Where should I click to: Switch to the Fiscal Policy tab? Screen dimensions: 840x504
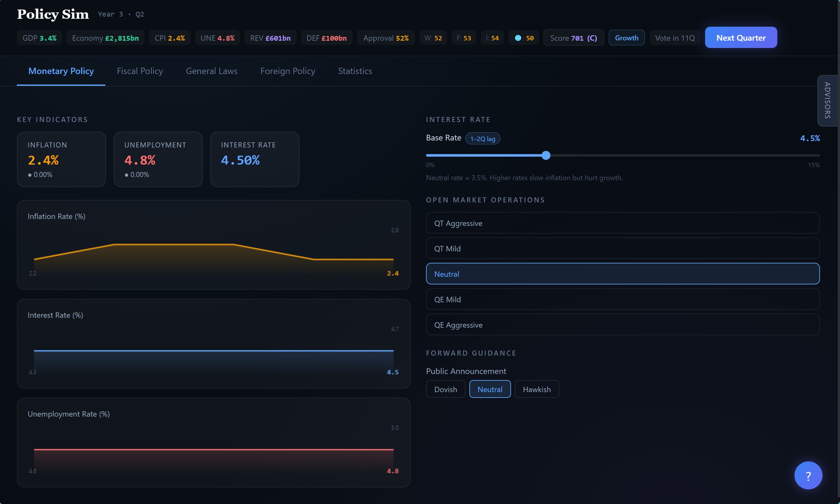[140, 71]
